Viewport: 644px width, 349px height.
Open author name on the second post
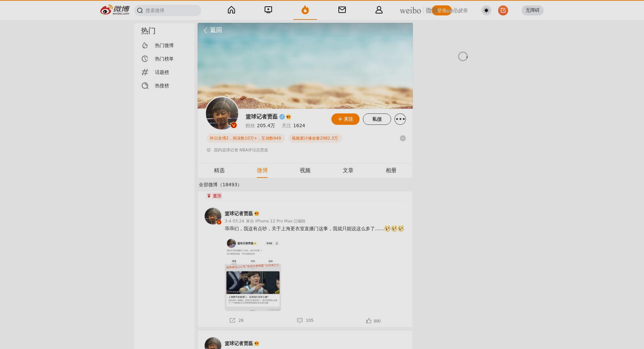point(239,344)
